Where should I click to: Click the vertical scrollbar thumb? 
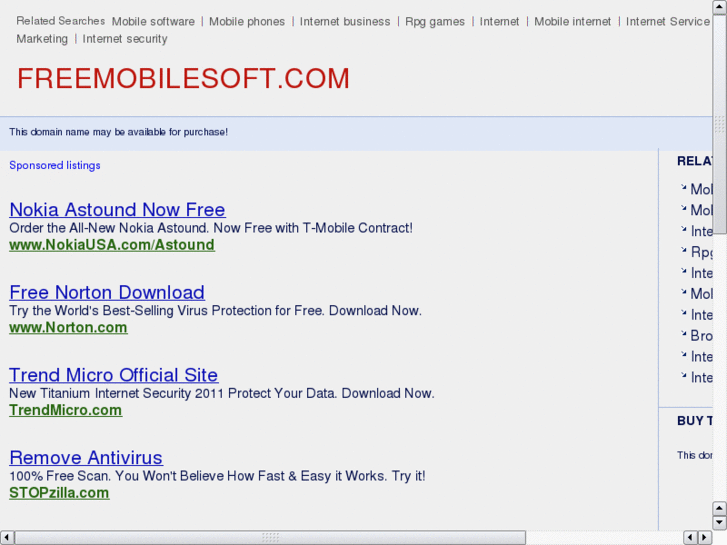(720, 124)
